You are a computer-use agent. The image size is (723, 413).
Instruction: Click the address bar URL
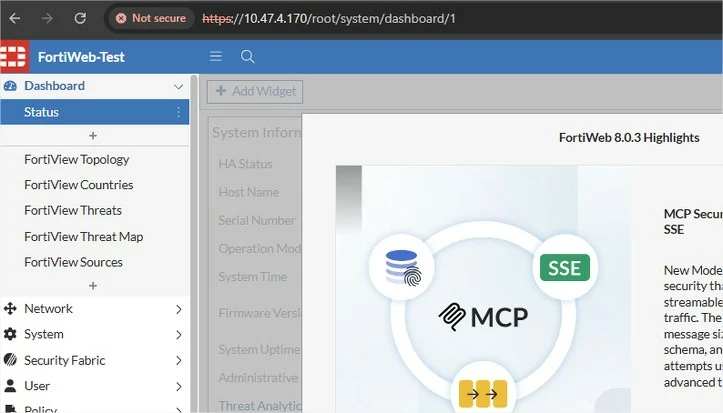[x=329, y=18]
